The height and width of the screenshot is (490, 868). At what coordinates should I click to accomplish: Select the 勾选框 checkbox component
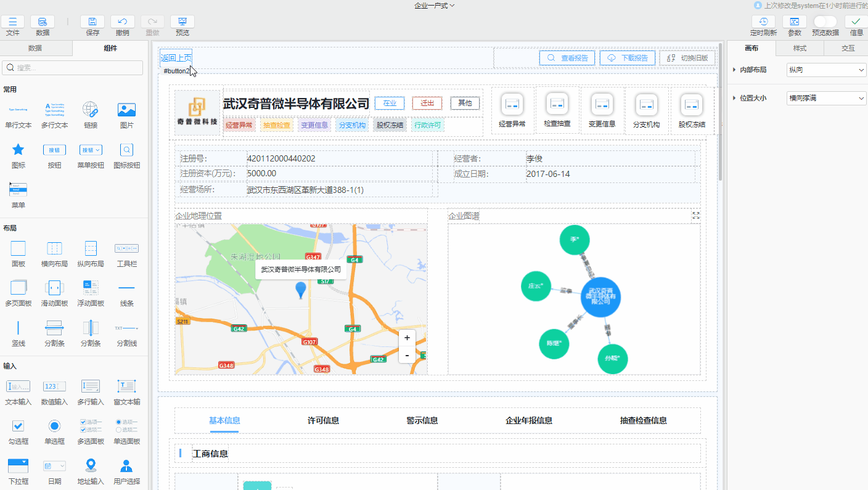coord(18,426)
